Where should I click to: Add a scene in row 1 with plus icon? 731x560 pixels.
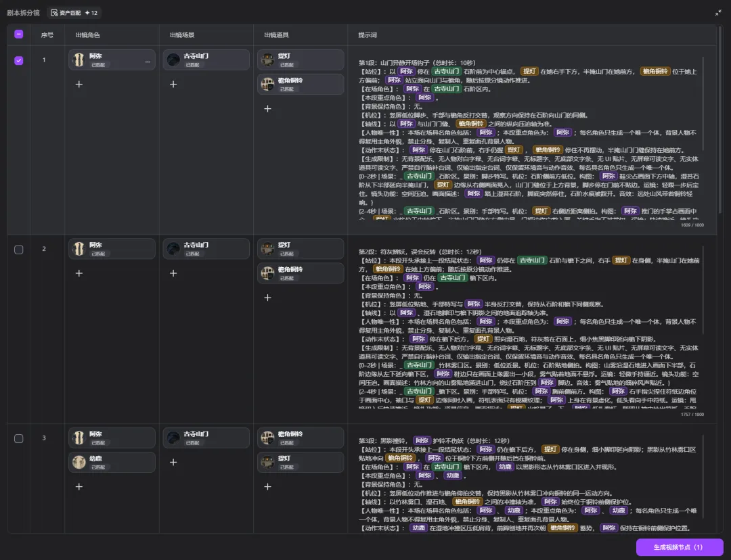[173, 85]
